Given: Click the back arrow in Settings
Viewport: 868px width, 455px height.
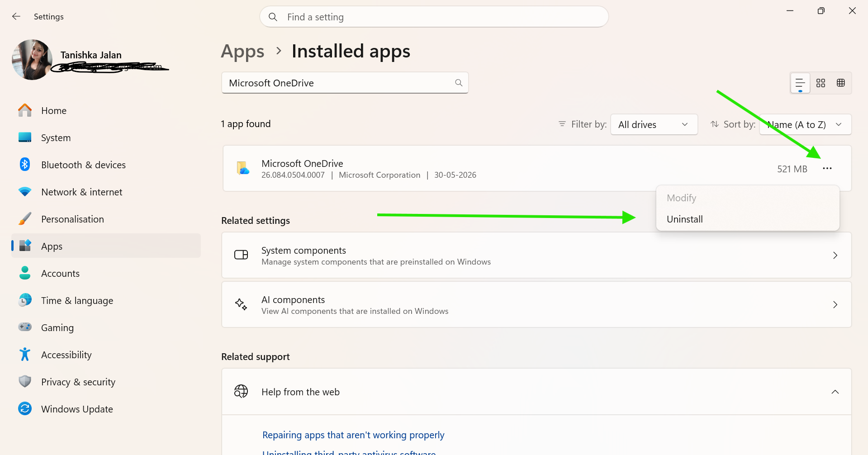Looking at the screenshot, I should pyautogui.click(x=16, y=17).
